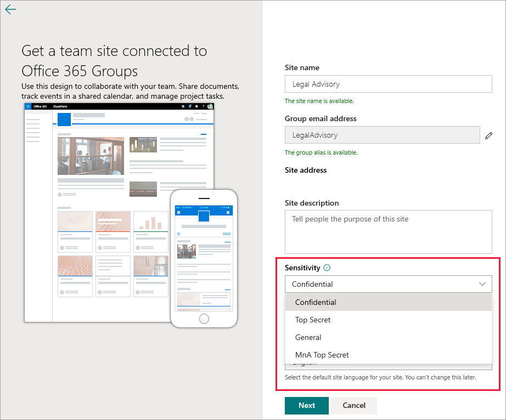Screen dimensions: 506x420
Task: Click into the Site description box
Action: 388,232
